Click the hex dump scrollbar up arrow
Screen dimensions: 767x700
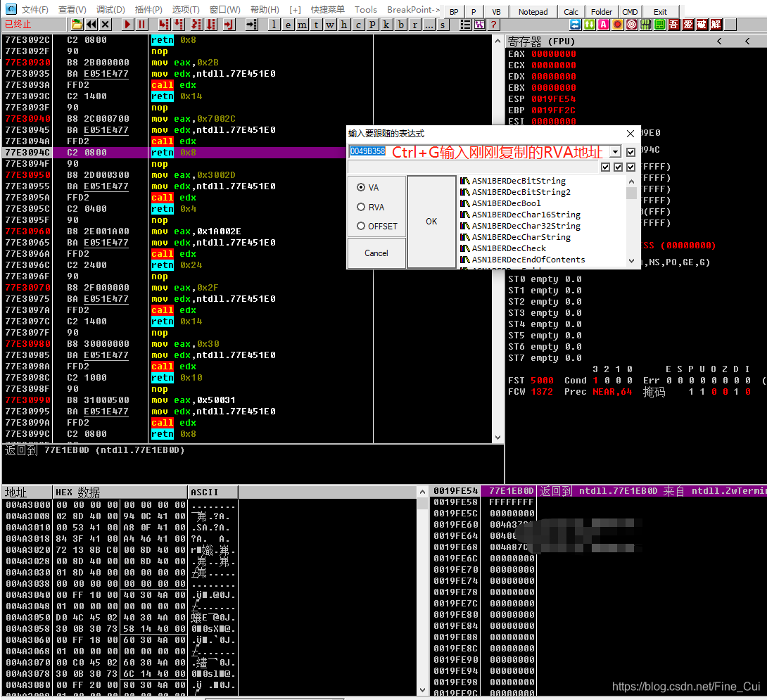[x=423, y=492]
